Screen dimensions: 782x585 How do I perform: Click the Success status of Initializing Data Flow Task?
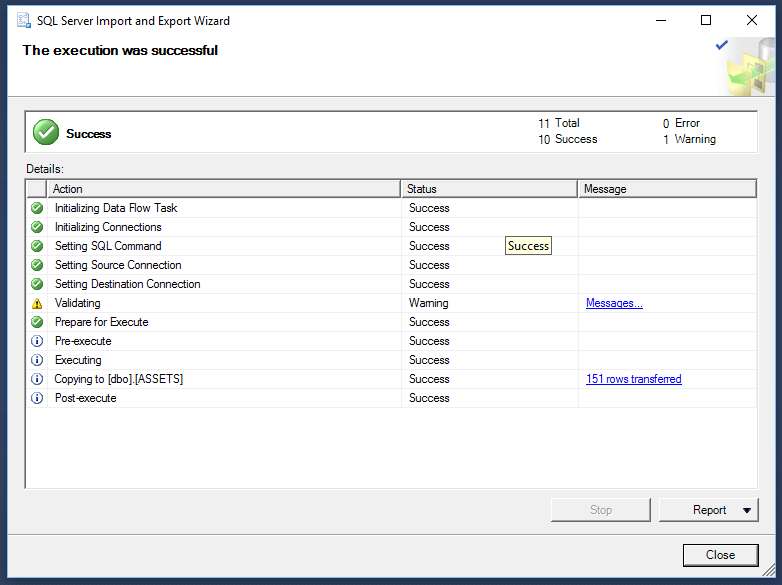tap(429, 208)
